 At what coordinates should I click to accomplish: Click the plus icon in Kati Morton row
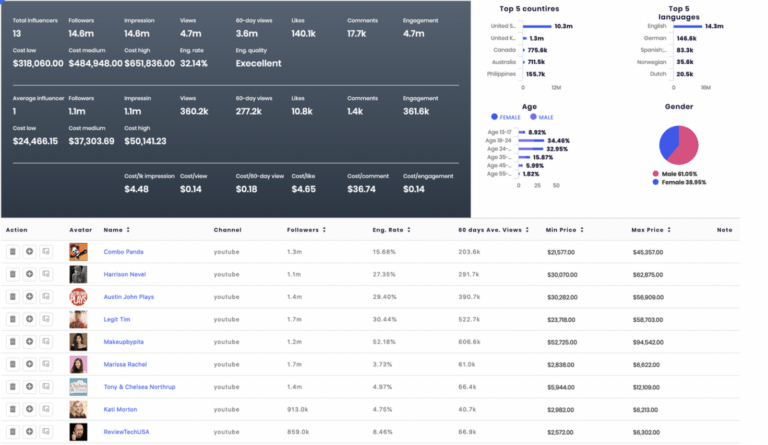pos(29,409)
